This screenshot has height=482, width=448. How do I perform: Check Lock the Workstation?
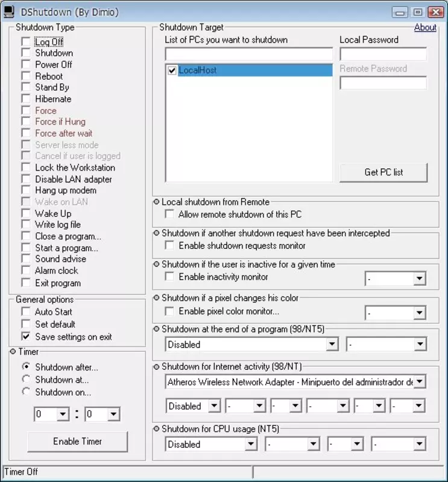point(26,167)
